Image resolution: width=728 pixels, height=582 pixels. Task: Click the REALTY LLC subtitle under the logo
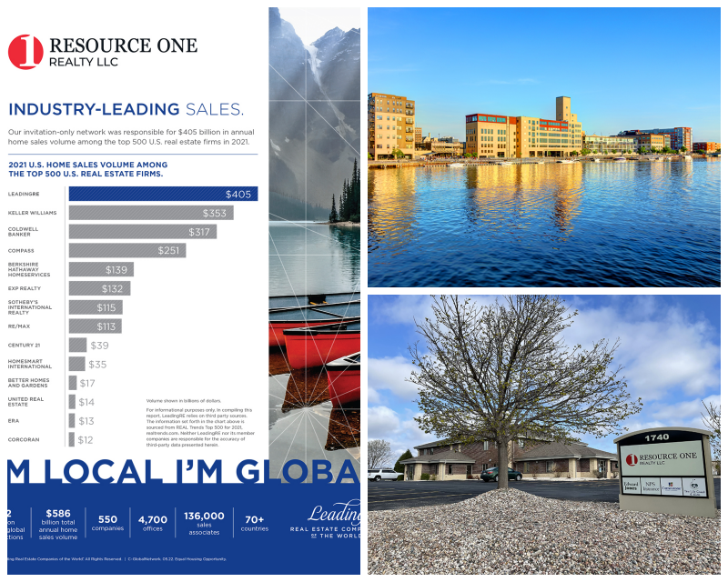[84, 62]
